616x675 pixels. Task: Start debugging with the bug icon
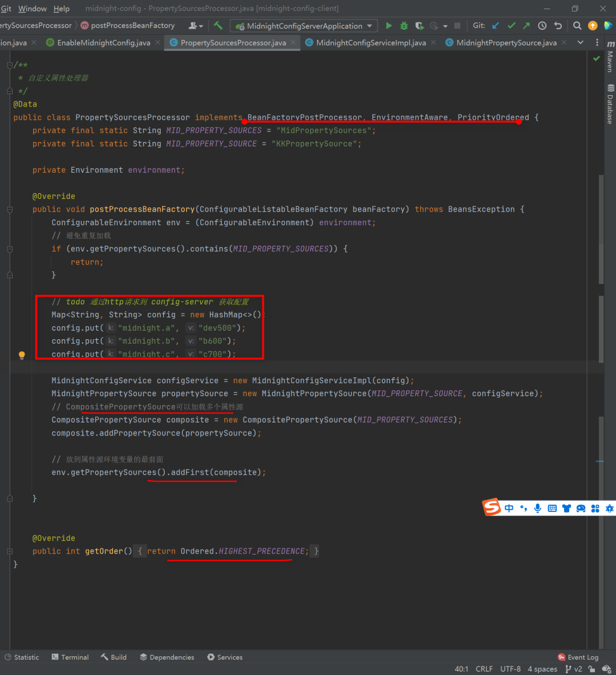[404, 26]
